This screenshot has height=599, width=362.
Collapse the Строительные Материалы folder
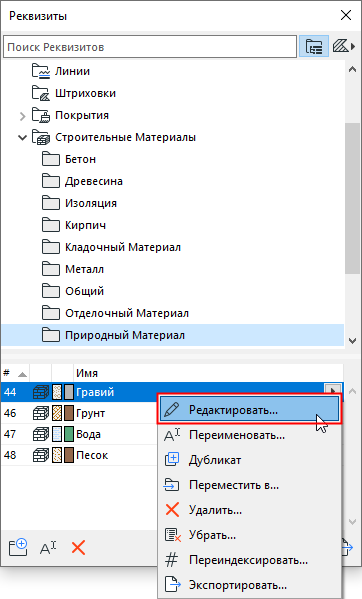23,138
